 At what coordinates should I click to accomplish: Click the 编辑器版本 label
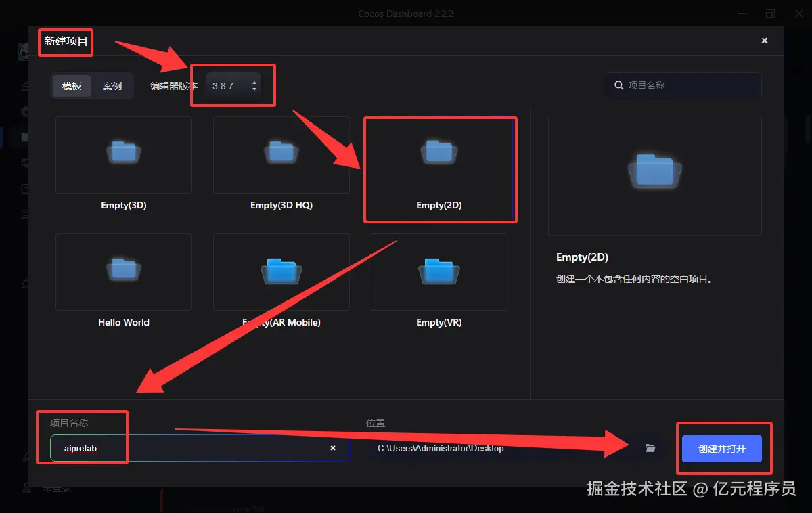click(x=174, y=86)
